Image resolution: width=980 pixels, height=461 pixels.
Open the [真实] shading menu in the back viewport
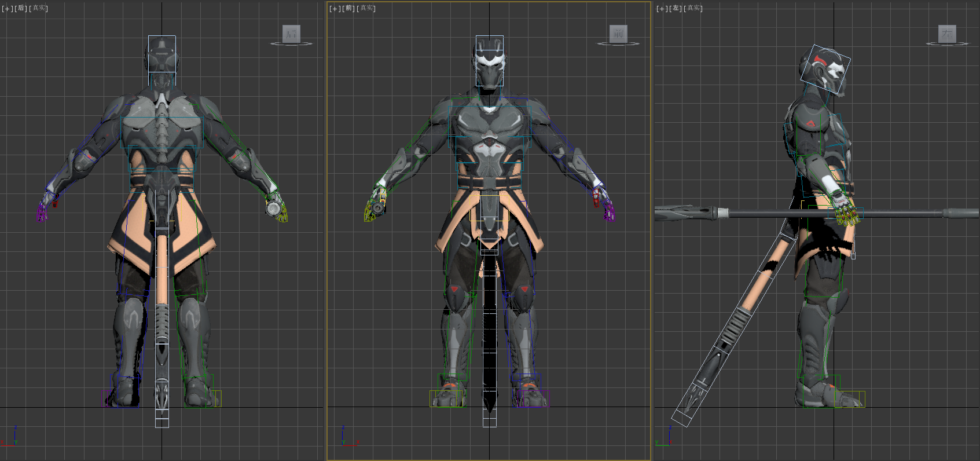39,8
